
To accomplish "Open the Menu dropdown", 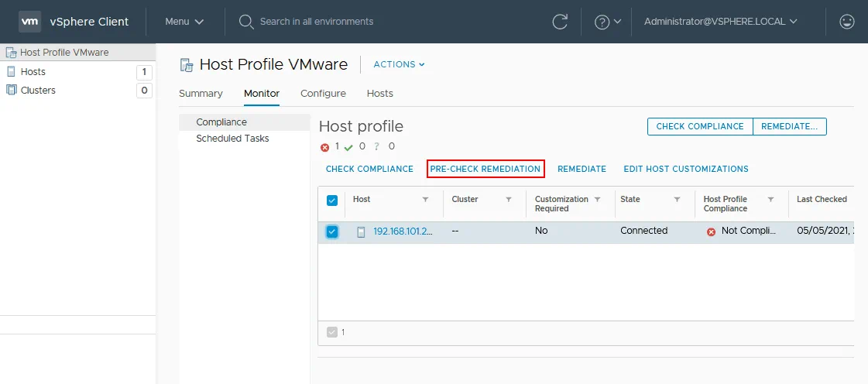I will 184,22.
